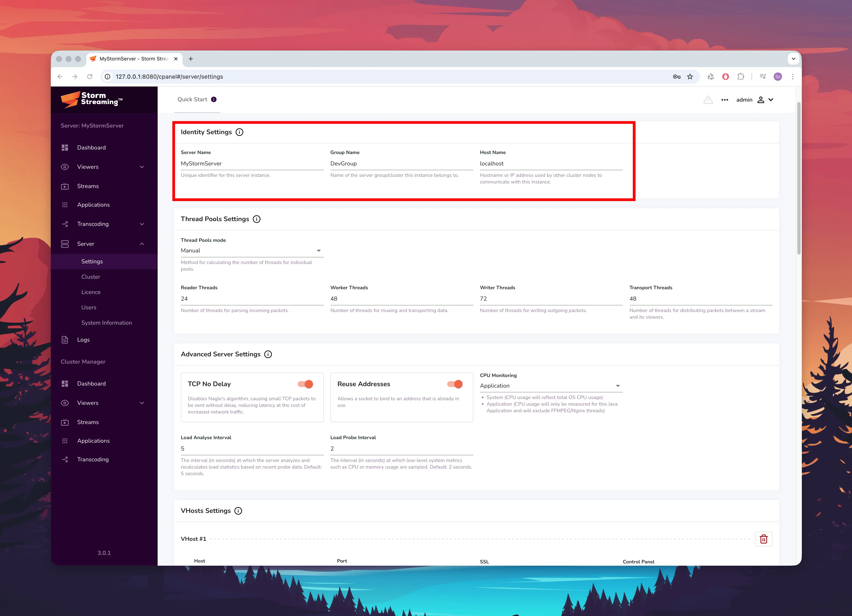Click Thread Pools Settings info icon

257,219
